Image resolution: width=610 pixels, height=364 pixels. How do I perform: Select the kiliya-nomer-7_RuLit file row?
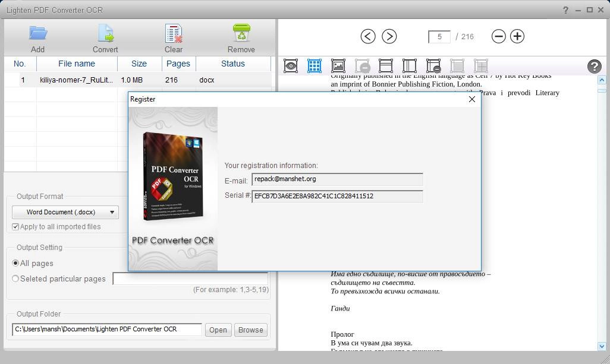click(138, 80)
